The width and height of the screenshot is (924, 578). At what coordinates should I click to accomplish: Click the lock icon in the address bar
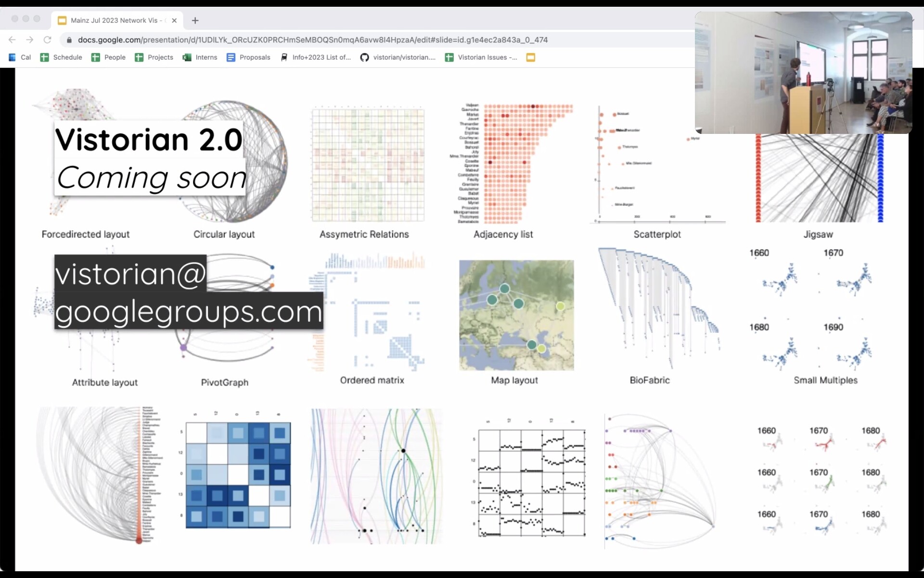point(69,40)
